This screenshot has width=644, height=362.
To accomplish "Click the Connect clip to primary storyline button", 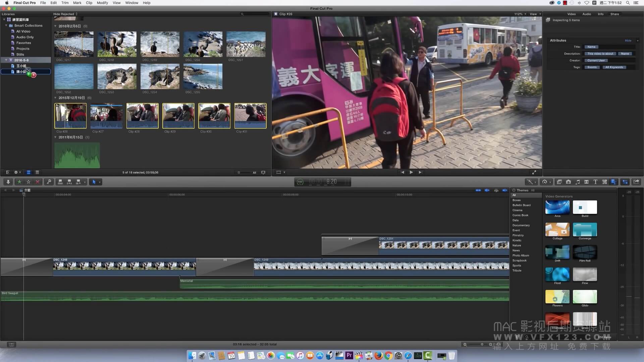I will pyautogui.click(x=60, y=182).
